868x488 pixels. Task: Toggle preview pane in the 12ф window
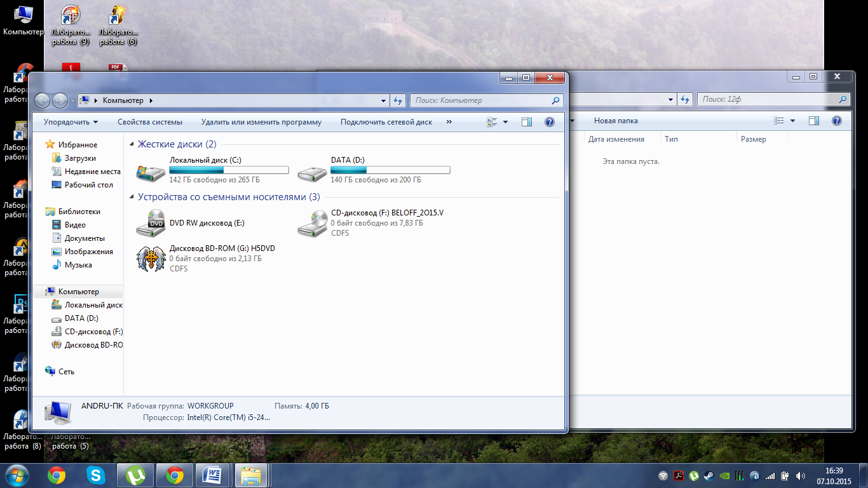(814, 121)
